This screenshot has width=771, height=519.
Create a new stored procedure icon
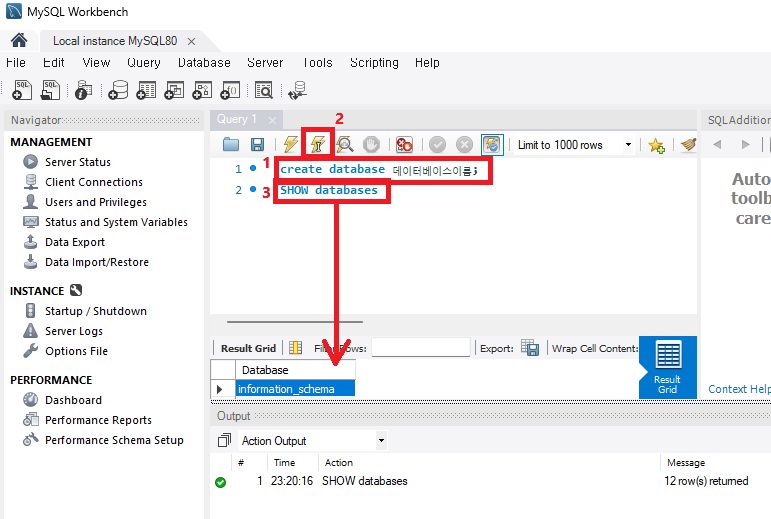[202, 90]
